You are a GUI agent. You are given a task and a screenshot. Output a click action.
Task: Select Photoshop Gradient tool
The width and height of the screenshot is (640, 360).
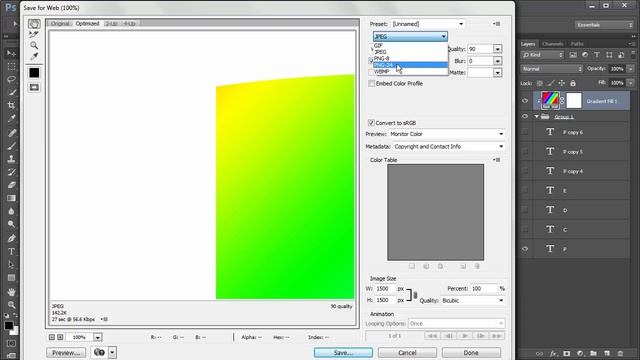[x=11, y=198]
